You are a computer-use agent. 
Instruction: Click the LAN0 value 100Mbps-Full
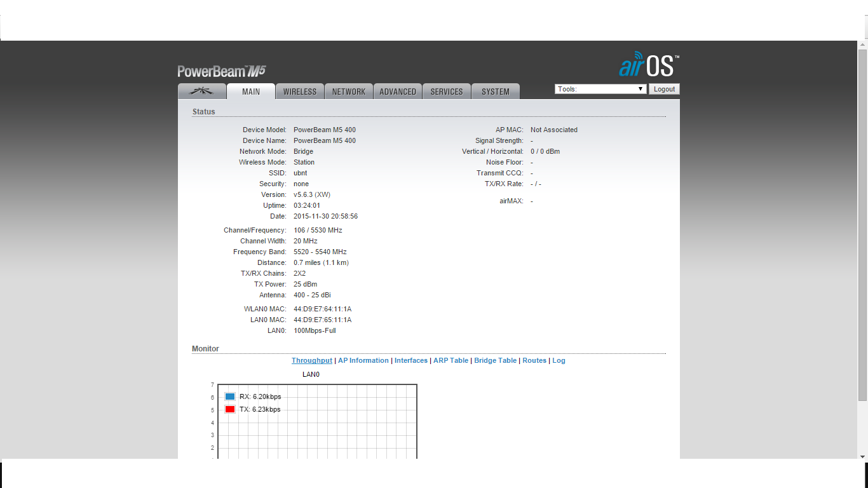315,330
